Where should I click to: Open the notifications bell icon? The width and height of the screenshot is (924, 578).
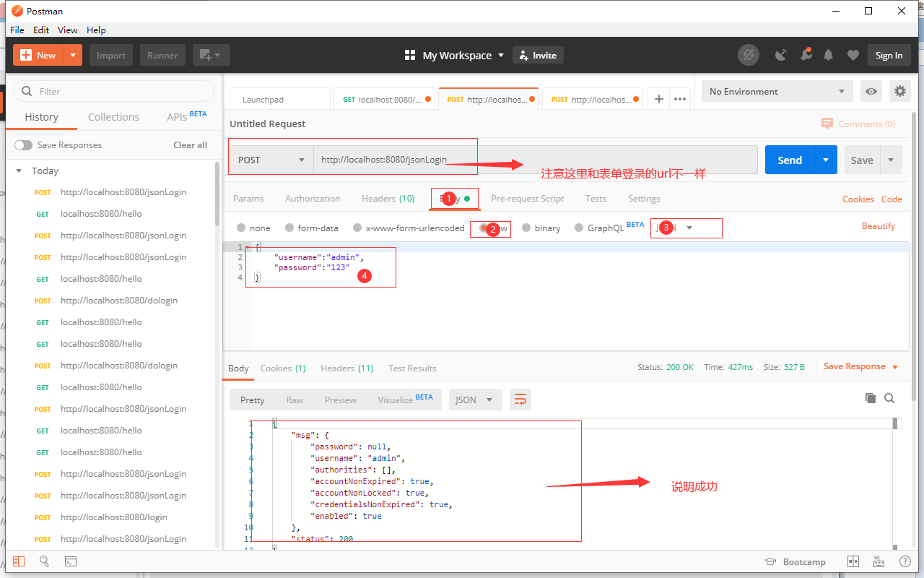[828, 55]
